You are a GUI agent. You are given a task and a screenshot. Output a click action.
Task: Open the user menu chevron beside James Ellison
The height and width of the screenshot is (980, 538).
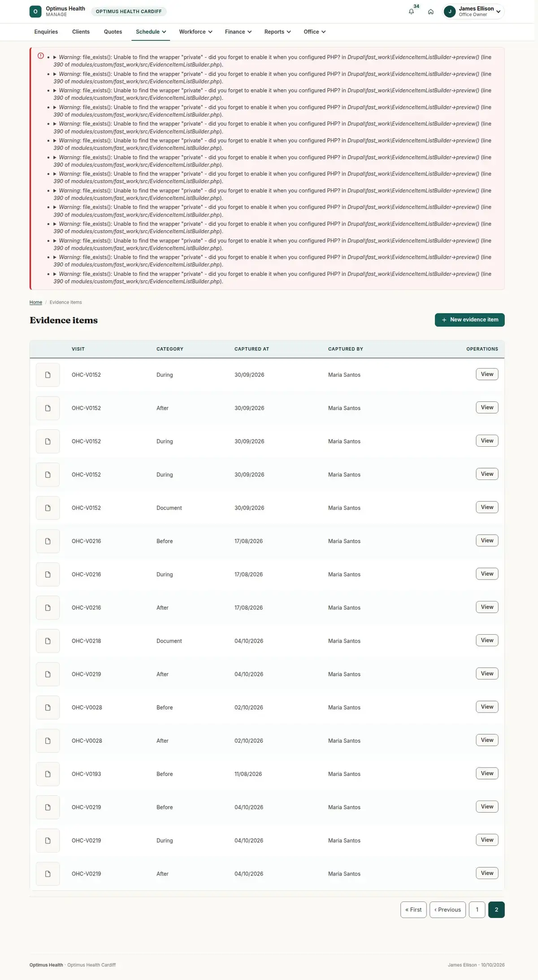pos(498,12)
